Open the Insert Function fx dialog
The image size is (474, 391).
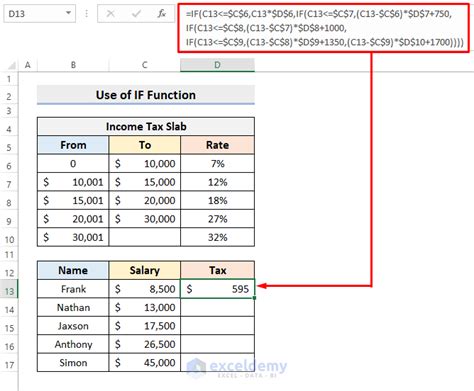pos(162,14)
